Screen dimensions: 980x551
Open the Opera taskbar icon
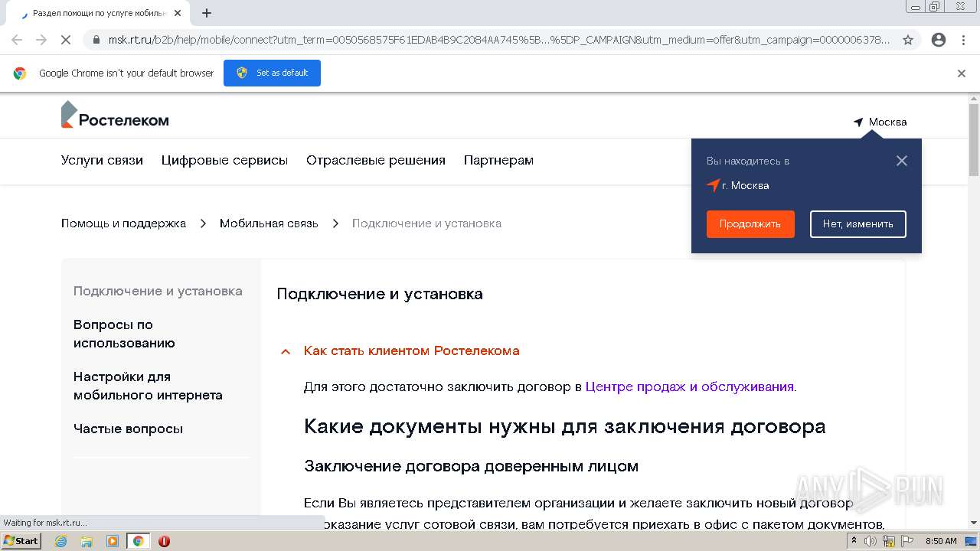click(x=164, y=541)
